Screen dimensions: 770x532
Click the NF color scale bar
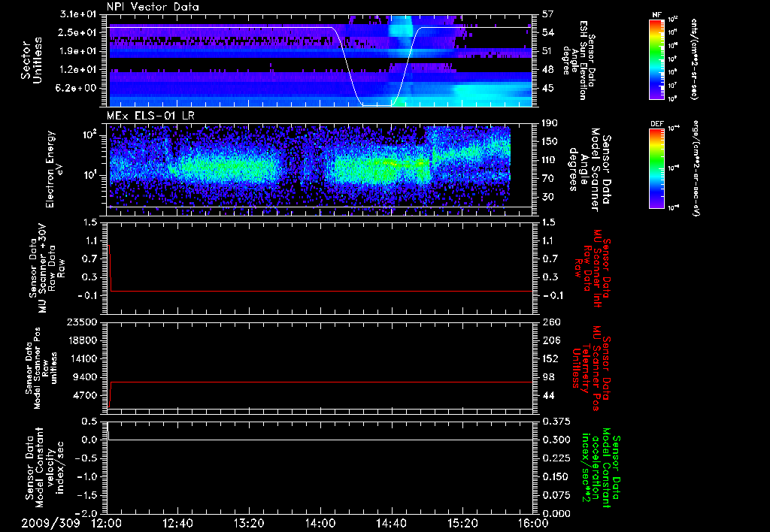[656, 59]
